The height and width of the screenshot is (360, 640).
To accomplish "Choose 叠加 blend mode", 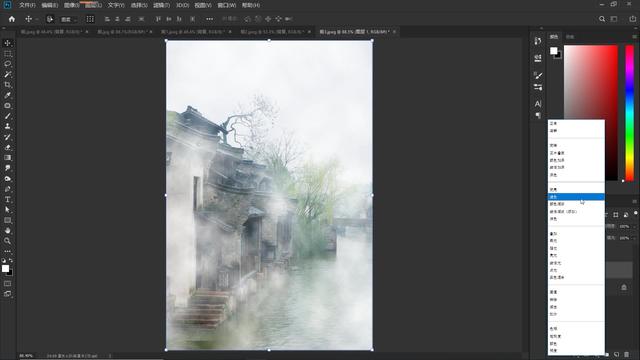I will [576, 234].
